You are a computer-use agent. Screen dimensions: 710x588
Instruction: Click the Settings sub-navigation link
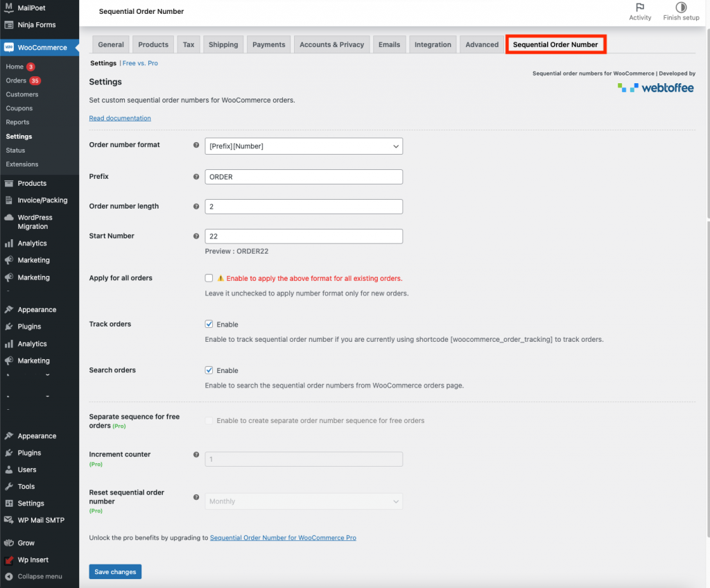(103, 63)
